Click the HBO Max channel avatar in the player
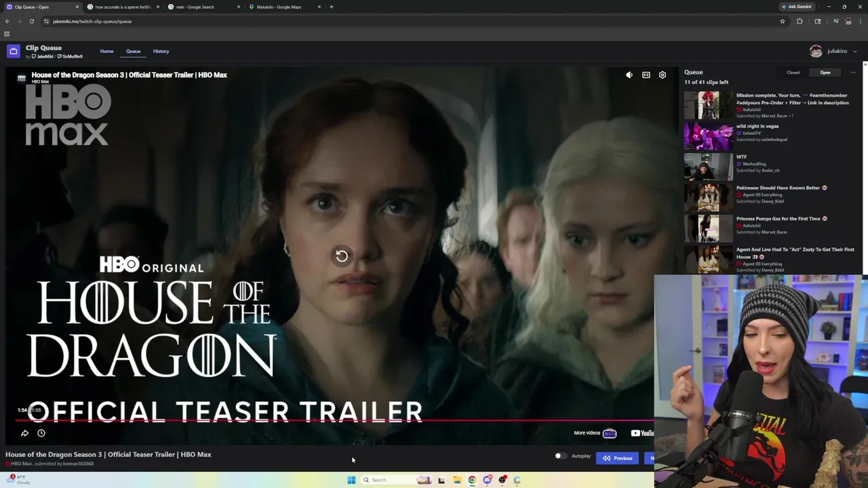This screenshot has width=868, height=488. (x=21, y=77)
